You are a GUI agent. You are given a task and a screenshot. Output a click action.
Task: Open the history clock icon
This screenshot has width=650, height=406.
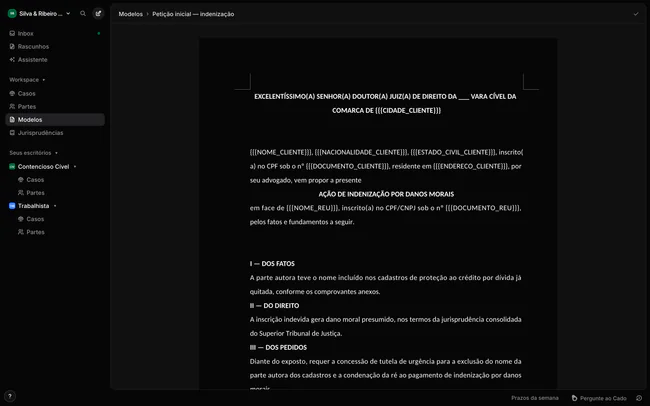coord(639,398)
